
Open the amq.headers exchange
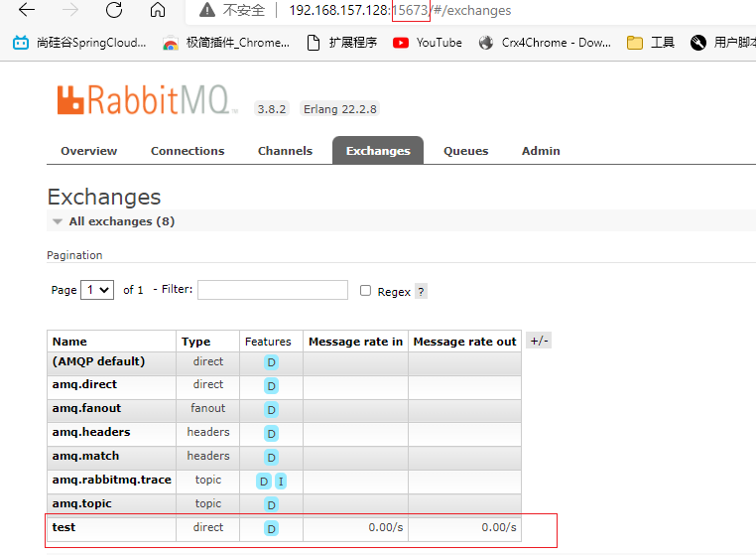point(91,432)
